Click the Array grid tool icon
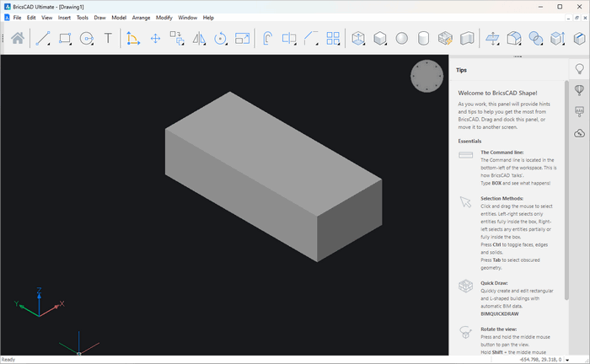 [x=333, y=38]
